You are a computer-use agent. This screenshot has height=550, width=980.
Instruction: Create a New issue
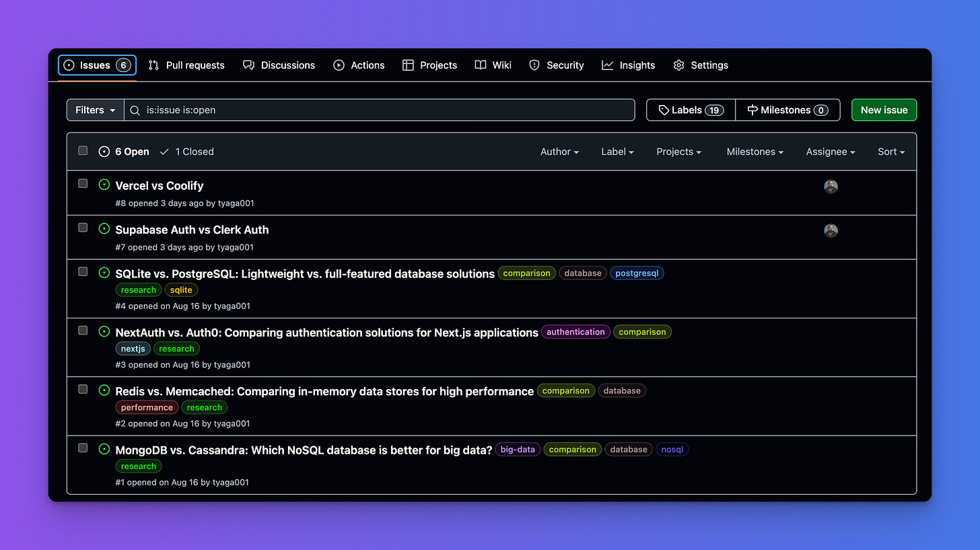click(884, 110)
